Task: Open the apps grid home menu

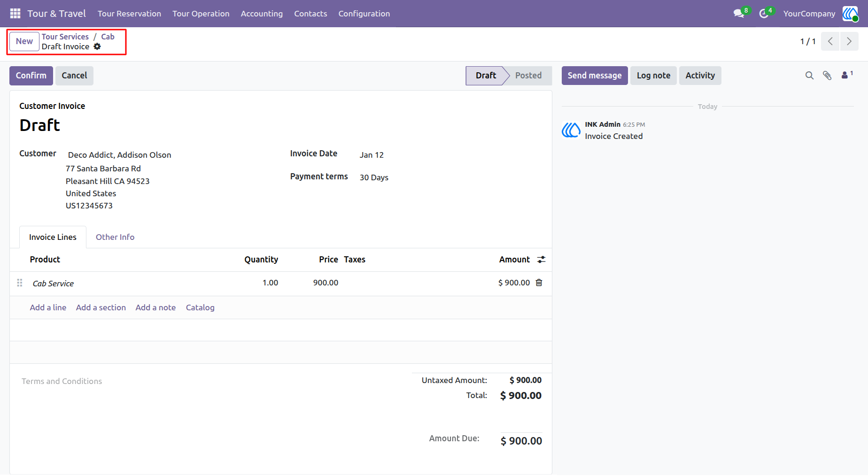Action: click(x=15, y=14)
